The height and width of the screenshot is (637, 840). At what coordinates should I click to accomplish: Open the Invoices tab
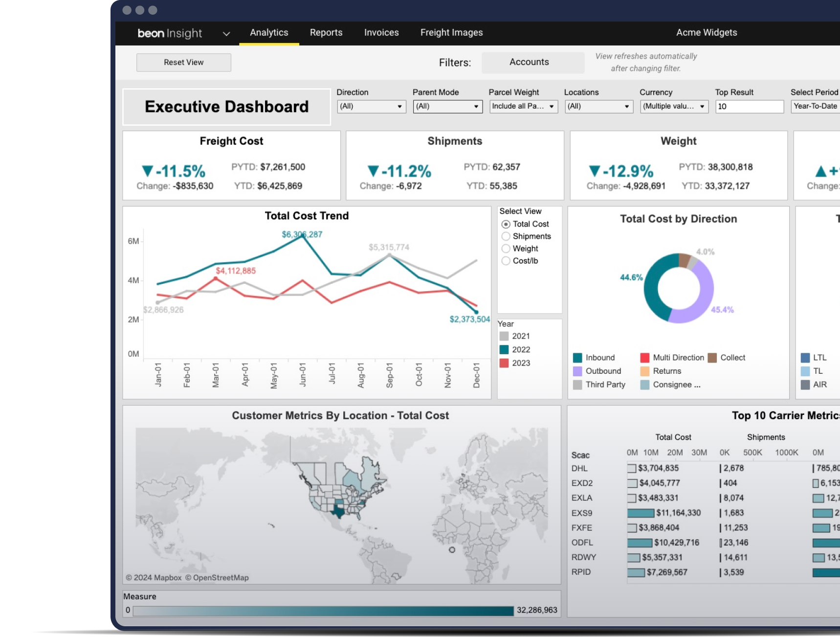click(x=381, y=33)
